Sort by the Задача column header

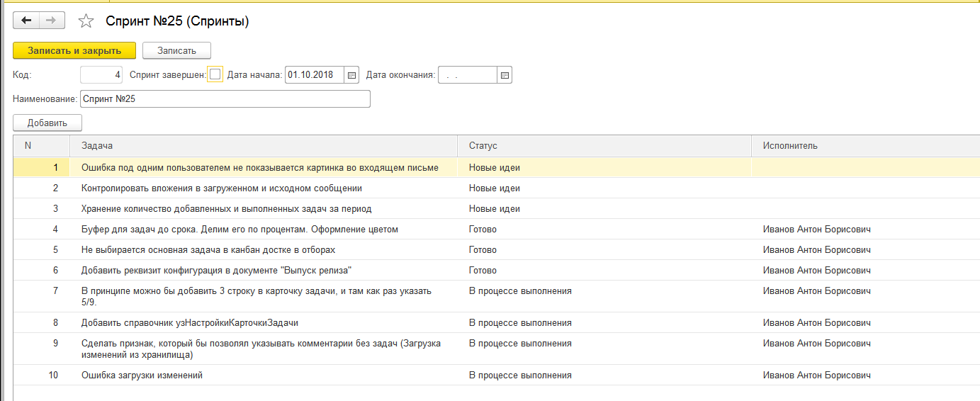[264, 146]
